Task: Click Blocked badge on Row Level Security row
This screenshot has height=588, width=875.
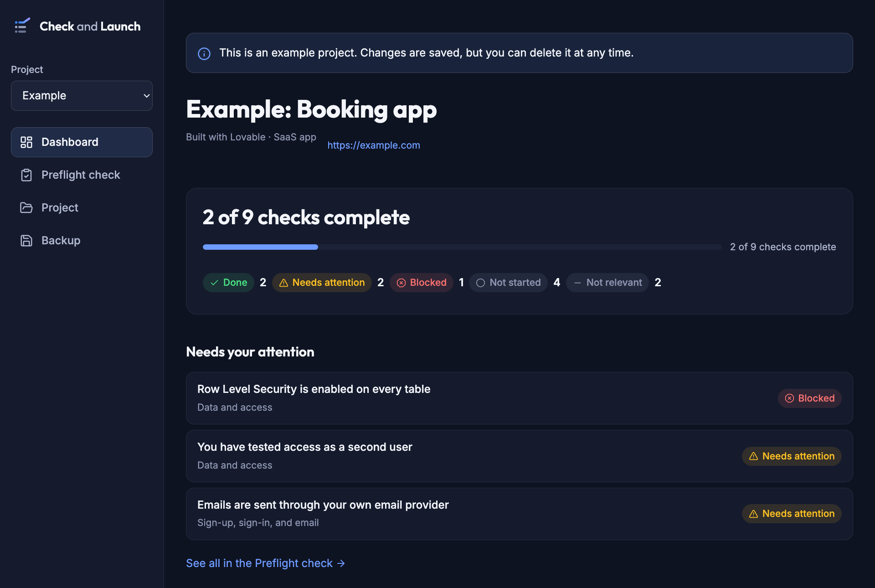Action: click(809, 398)
